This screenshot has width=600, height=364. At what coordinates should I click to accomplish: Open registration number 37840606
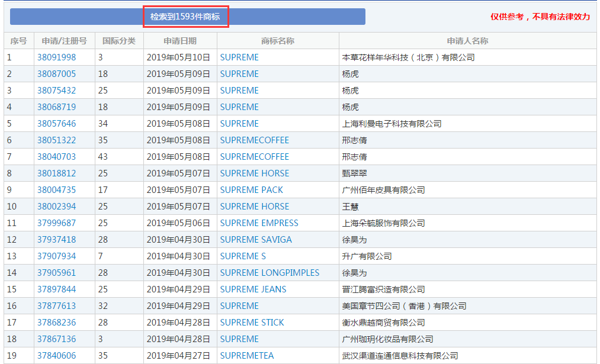[57, 356]
